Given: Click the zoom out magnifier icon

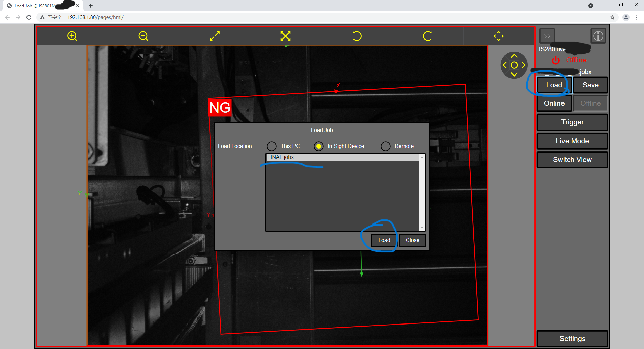Looking at the screenshot, I should click(x=143, y=36).
